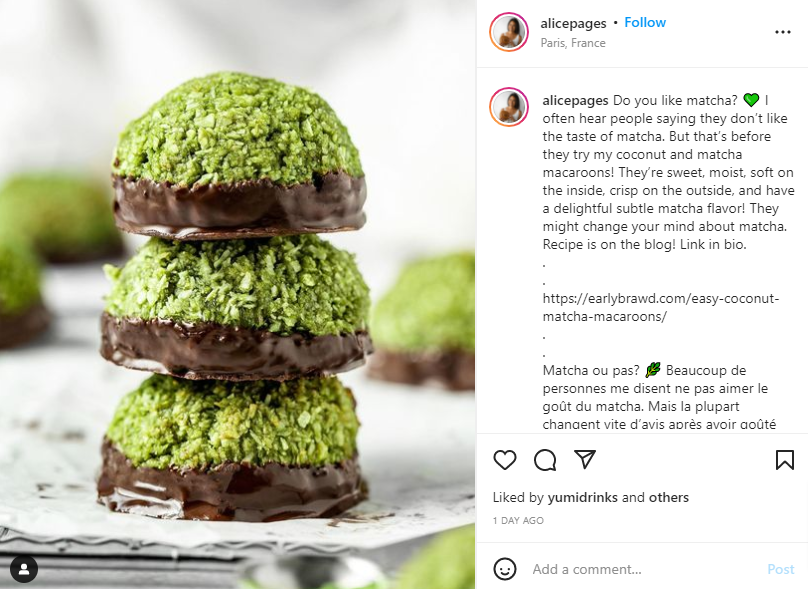
Task: Open the three-dot more options menu
Action: pos(783,32)
